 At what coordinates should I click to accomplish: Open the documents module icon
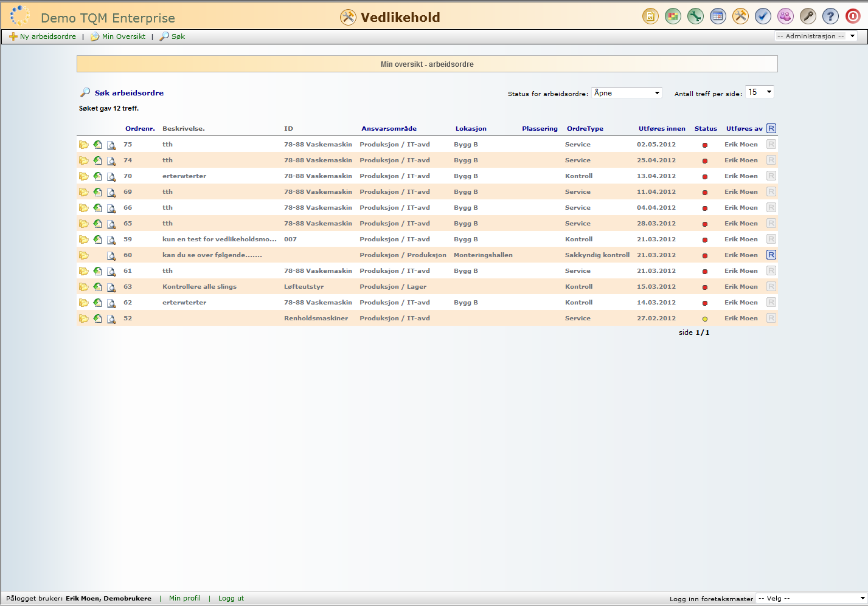coord(650,16)
